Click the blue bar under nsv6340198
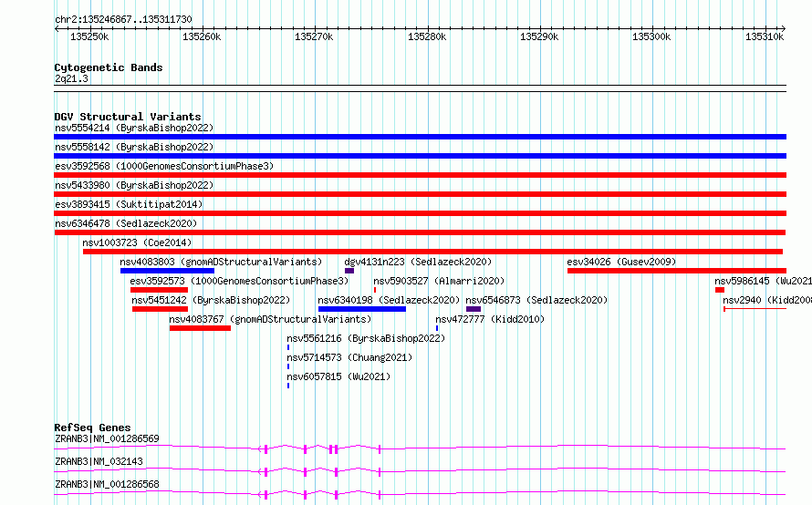Image resolution: width=812 pixels, height=505 pixels. tap(362, 309)
